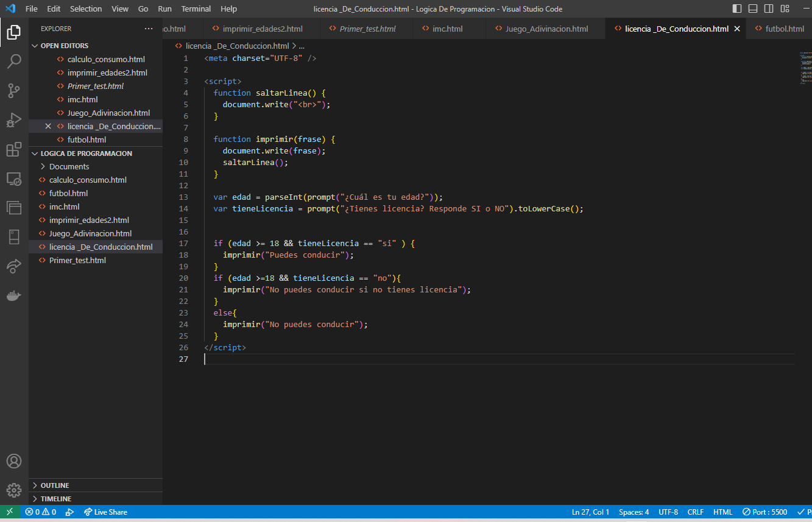Click the breadcrumb ellipsis after file name

coord(302,46)
